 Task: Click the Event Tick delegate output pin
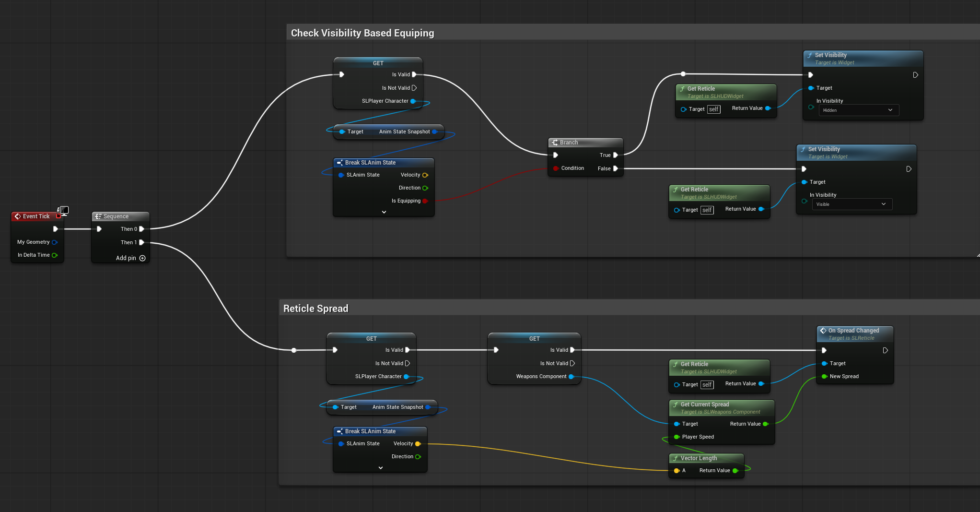click(59, 216)
